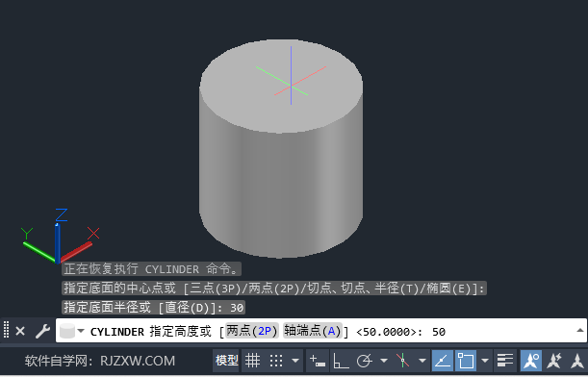Grab the command line grip handle
Viewport: 588px width, 377px height.
coord(6,330)
